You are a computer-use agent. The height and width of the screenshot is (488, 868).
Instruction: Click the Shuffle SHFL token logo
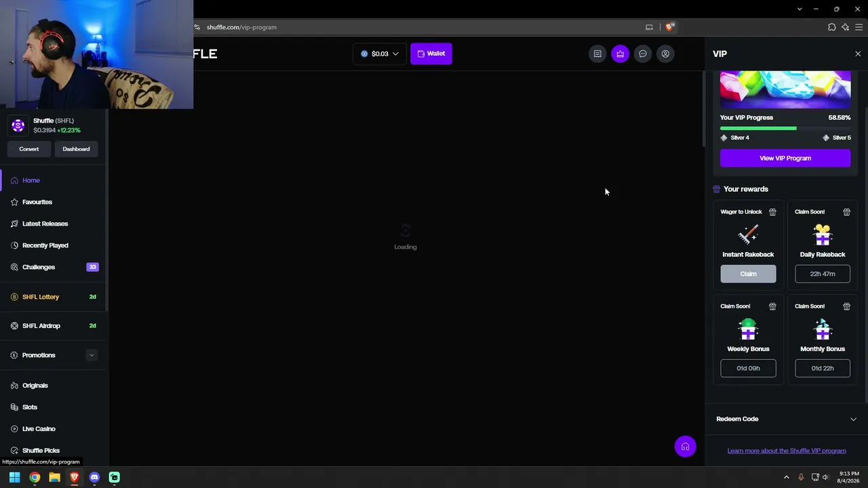pyautogui.click(x=18, y=125)
